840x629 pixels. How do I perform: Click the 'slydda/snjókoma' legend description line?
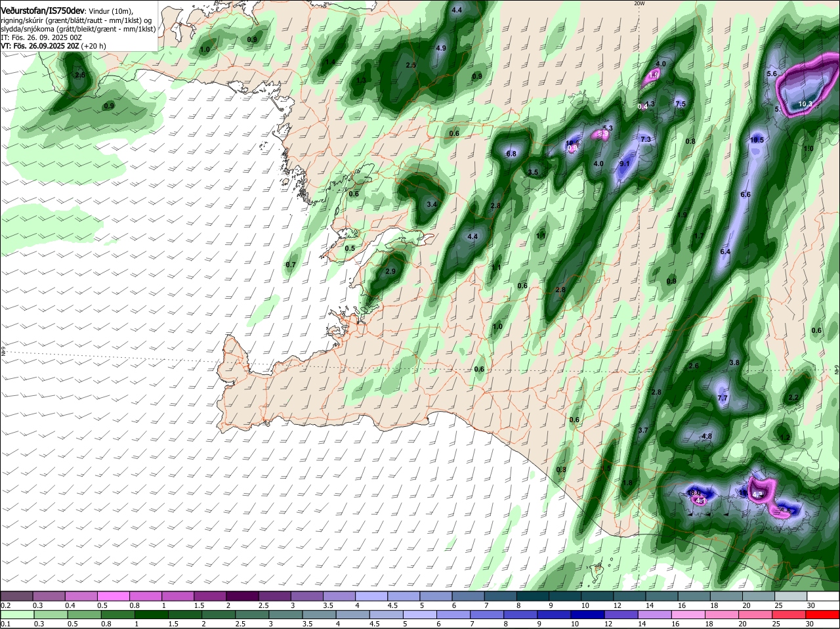pos(79,29)
